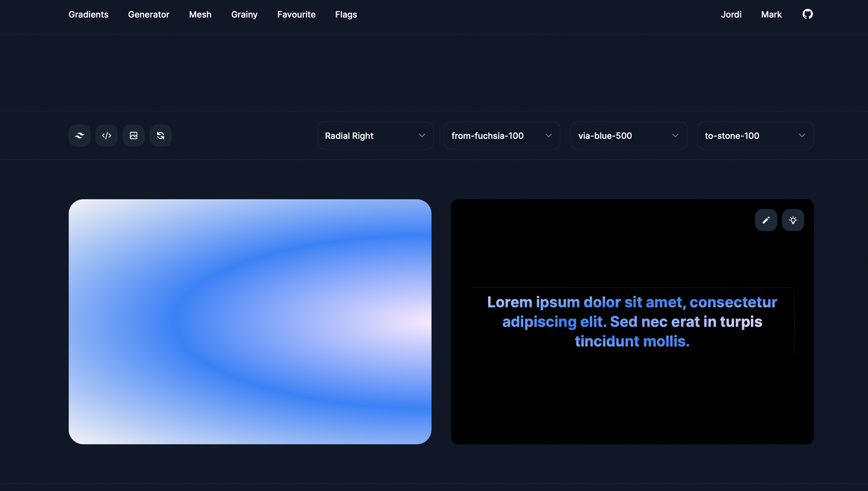Open the Radial Right direction dropdown

coord(375,136)
